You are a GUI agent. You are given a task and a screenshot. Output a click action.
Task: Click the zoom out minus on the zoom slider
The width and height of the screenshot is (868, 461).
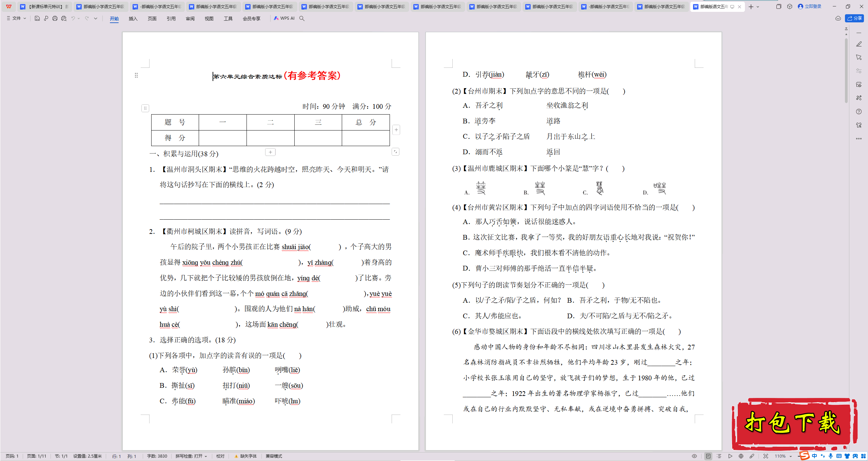click(799, 456)
